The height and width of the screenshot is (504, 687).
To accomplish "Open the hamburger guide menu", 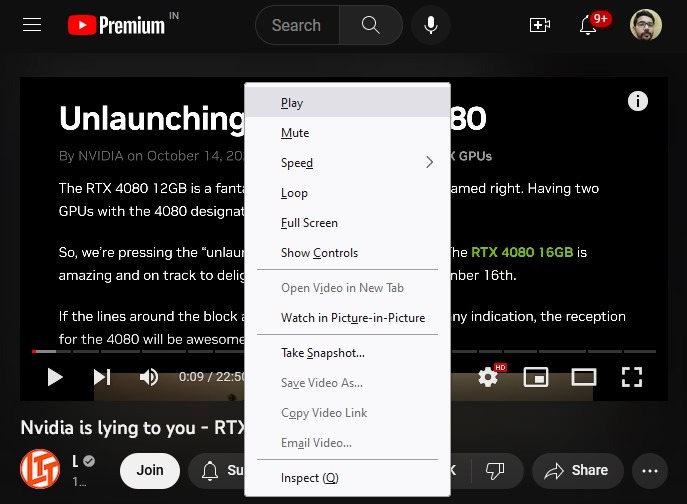I will pyautogui.click(x=32, y=25).
